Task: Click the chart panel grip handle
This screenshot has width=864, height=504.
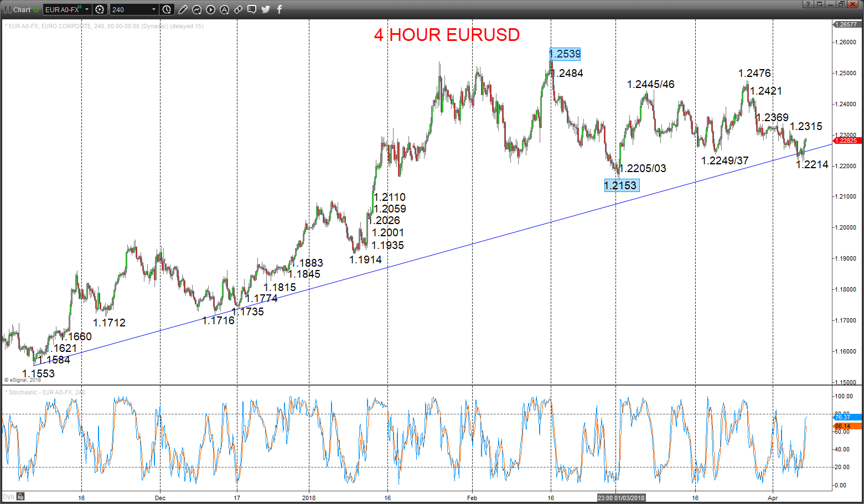Action: (7, 9)
